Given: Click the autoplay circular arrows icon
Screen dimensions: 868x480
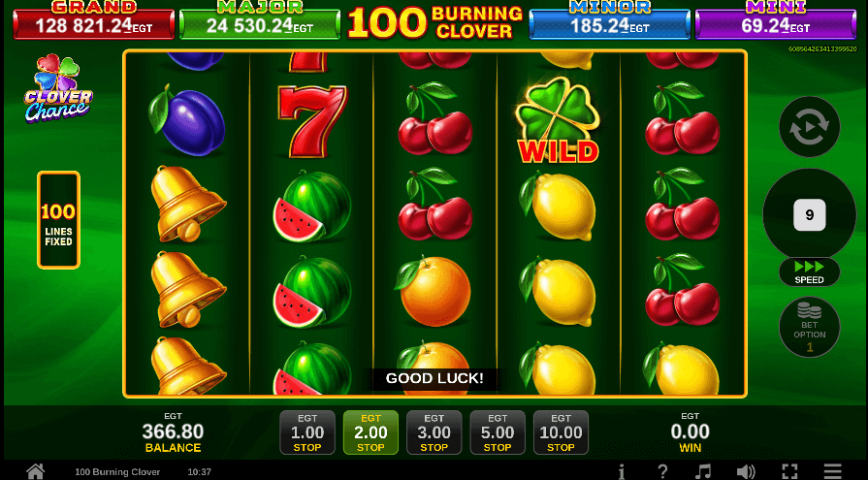Looking at the screenshot, I should point(809,127).
